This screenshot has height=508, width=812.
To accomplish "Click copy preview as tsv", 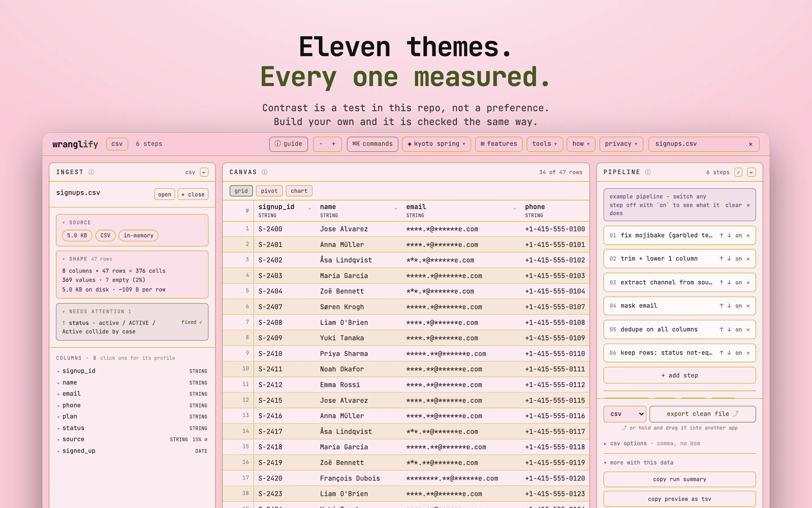I will point(679,499).
